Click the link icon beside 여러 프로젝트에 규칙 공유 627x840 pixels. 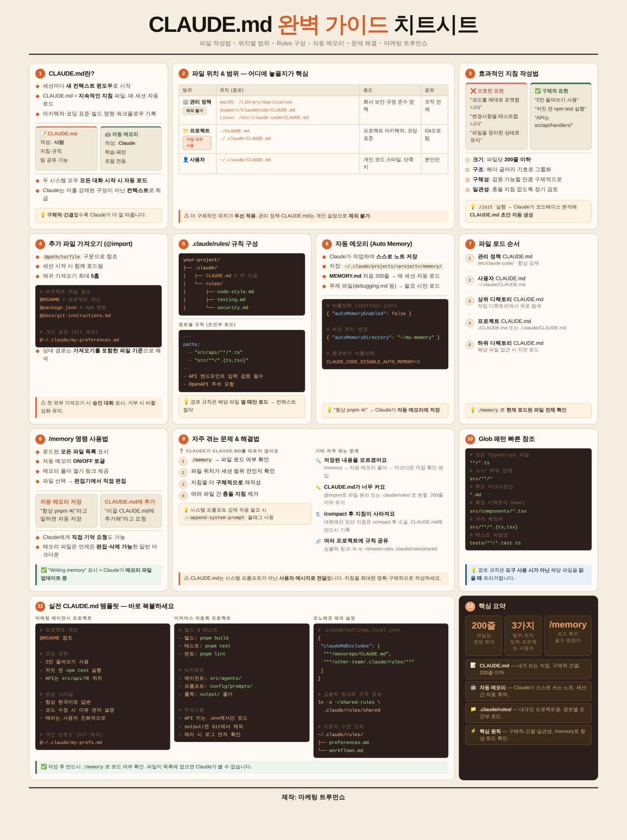coord(318,541)
